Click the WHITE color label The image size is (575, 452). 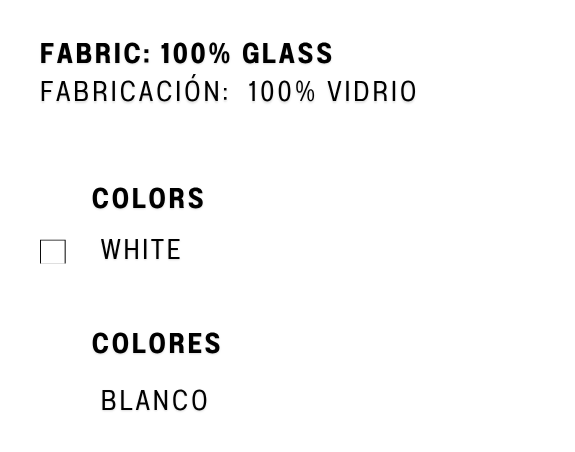[x=141, y=250]
